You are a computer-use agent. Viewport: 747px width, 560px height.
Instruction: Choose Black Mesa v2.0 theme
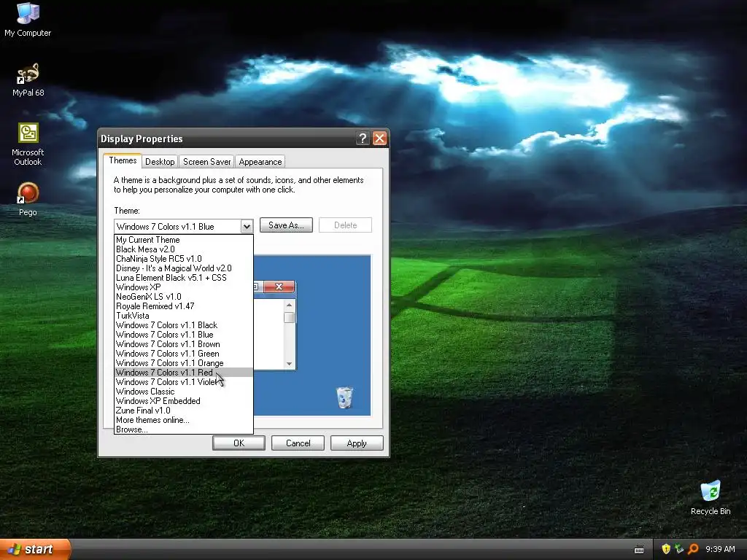point(184,249)
